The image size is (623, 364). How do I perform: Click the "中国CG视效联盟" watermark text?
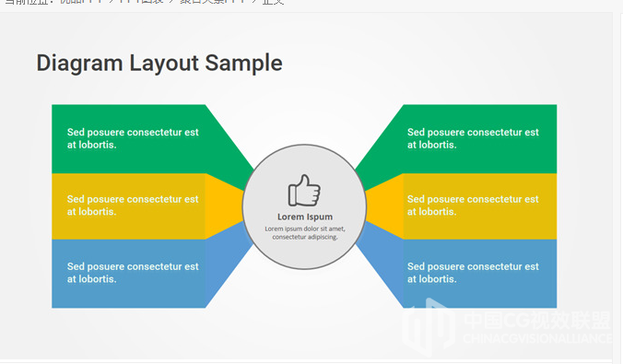coord(536,321)
